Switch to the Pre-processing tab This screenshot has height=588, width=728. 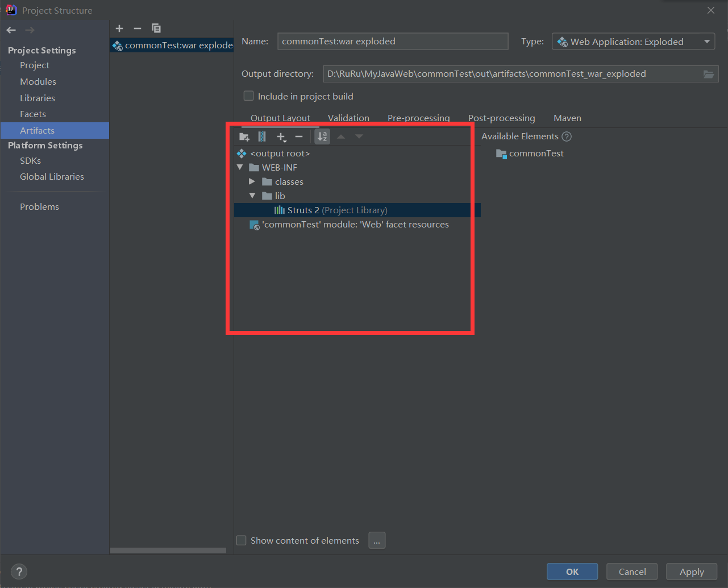click(419, 118)
